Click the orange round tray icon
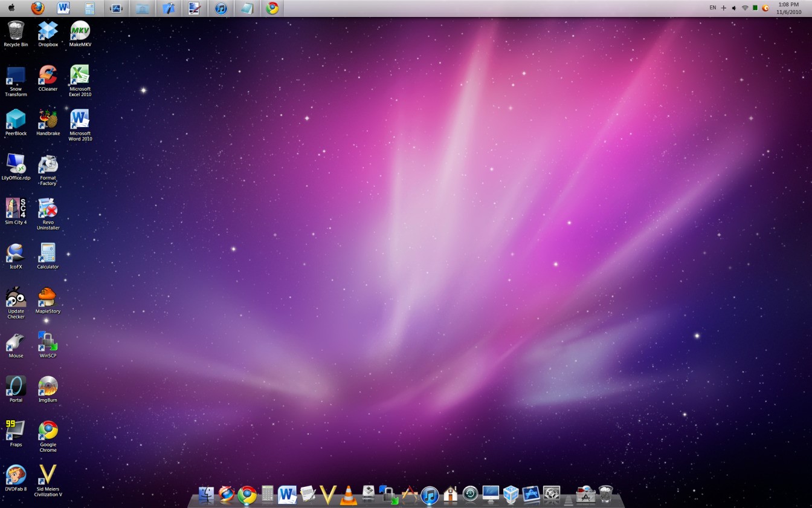 (765, 8)
